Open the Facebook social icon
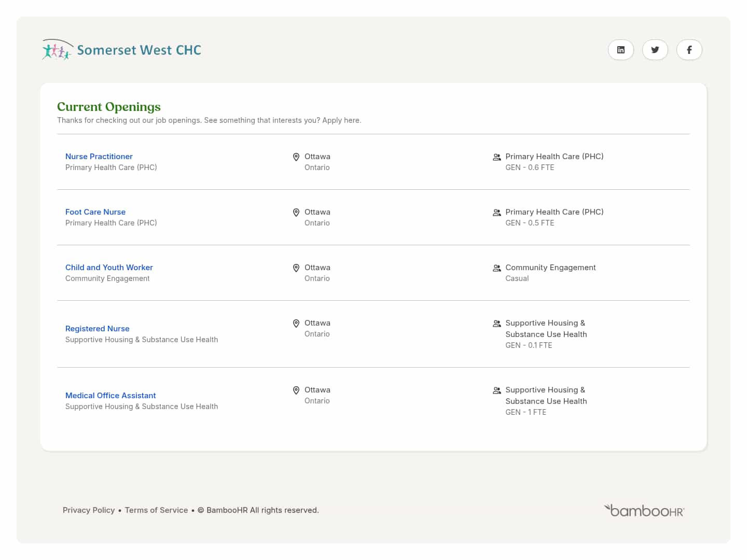The width and height of the screenshot is (747, 560). (689, 50)
